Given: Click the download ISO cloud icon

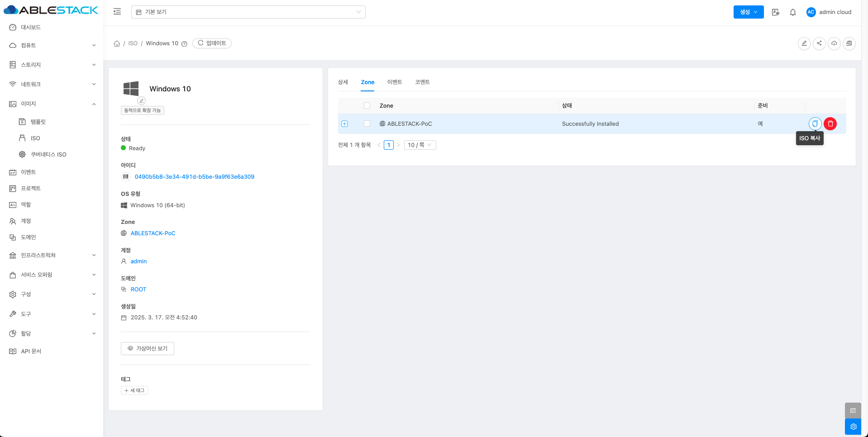Looking at the screenshot, I should 834,43.
